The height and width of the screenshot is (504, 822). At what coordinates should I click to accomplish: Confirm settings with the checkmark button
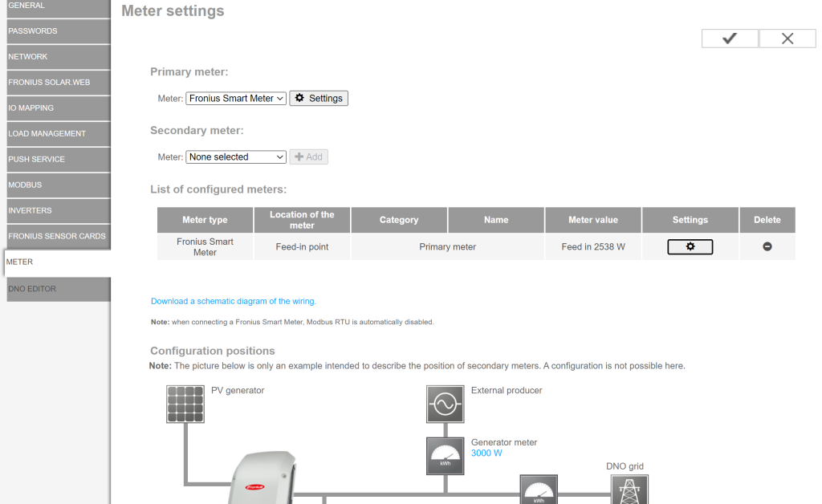pyautogui.click(x=730, y=39)
